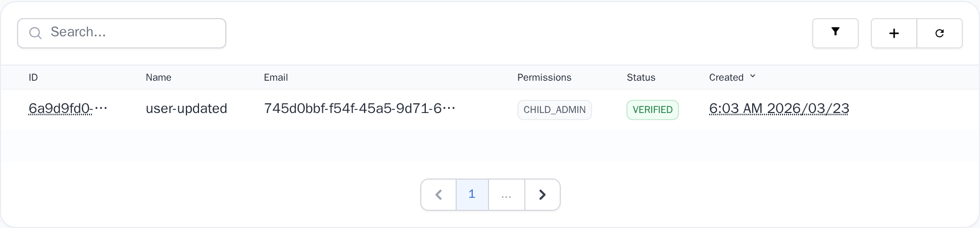Select the user-updated name cell
This screenshot has width=980, height=228.
coord(186,108)
